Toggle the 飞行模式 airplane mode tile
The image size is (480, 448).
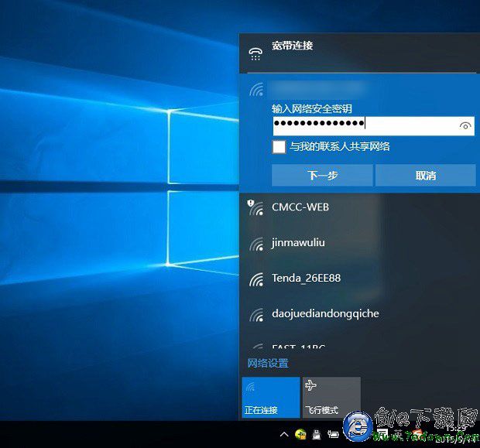coord(331,397)
